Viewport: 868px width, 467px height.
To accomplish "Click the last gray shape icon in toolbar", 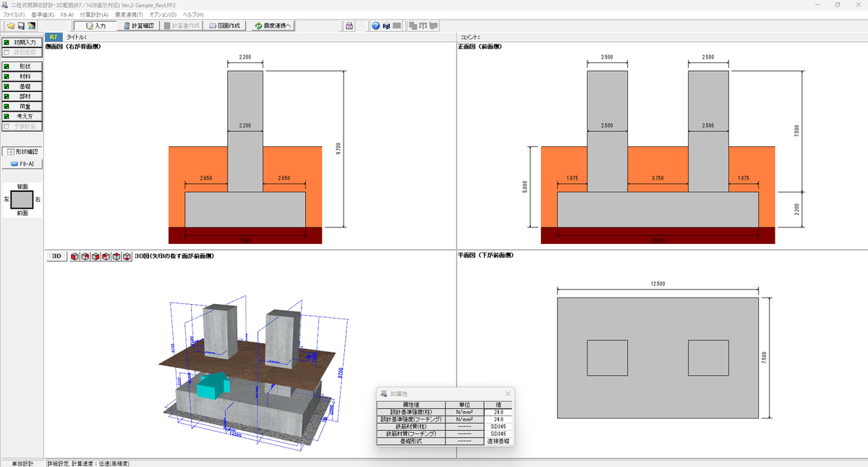I will pos(433,26).
